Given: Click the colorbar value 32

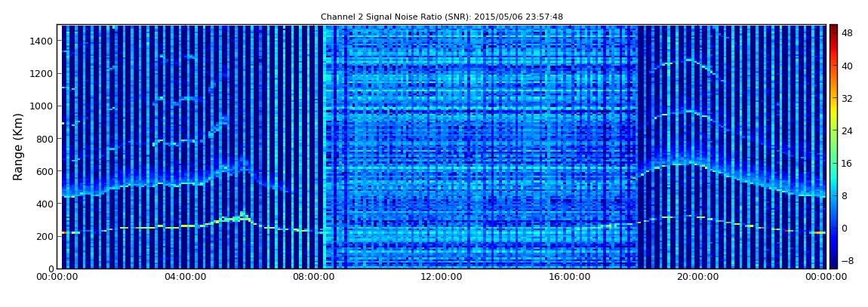Looking at the screenshot, I should [847, 99].
